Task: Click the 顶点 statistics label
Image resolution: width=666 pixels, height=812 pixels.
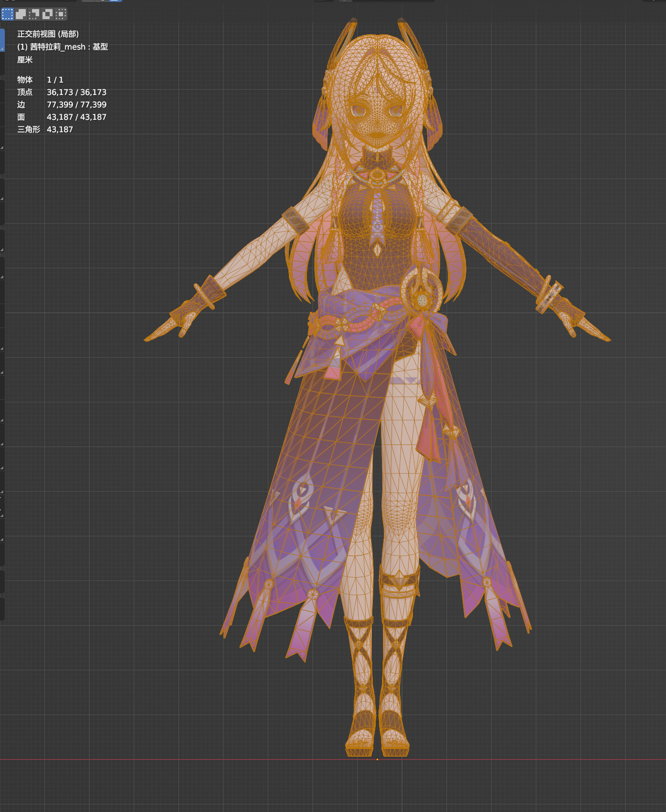Action: (25, 92)
